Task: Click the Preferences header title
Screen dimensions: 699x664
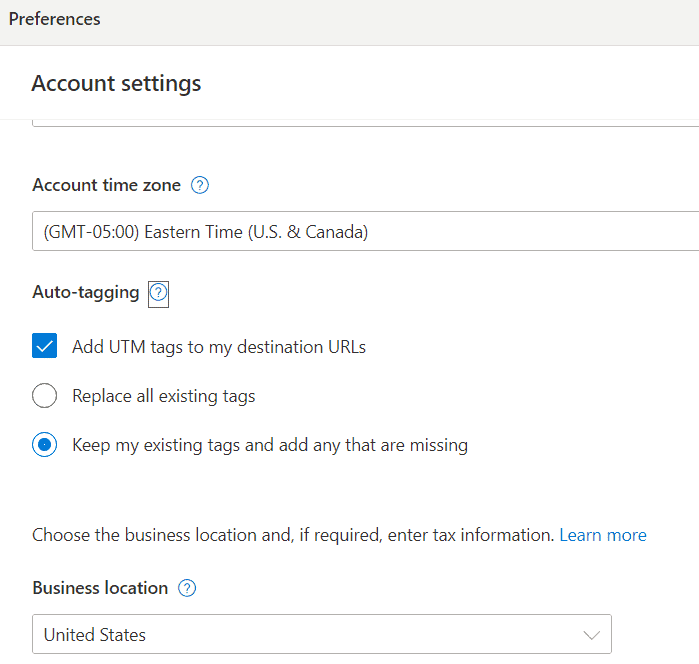Action: (55, 19)
